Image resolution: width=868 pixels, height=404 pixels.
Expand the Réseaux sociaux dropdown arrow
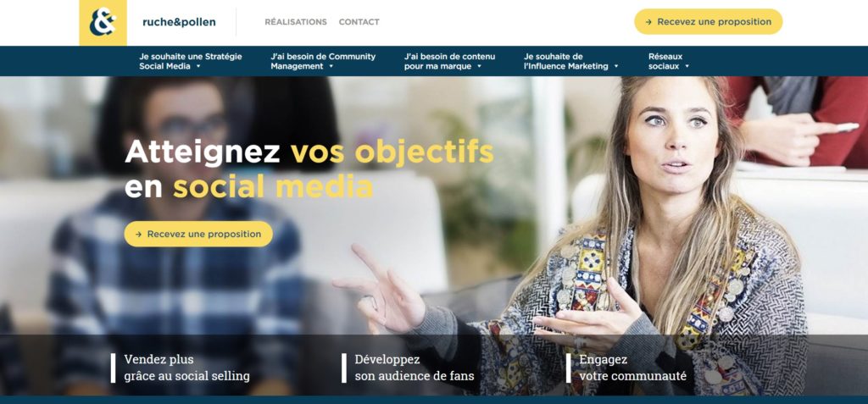pos(687,66)
